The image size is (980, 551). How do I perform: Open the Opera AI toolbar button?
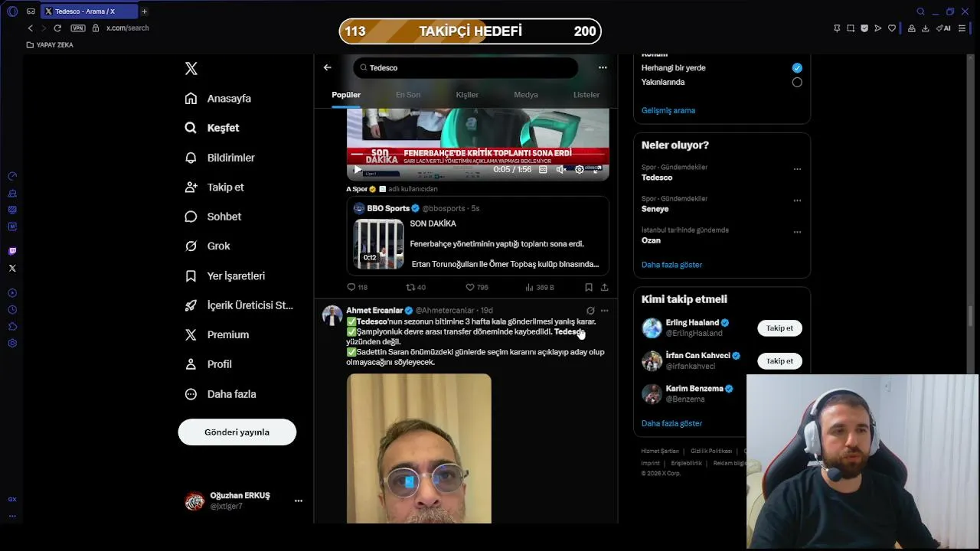pyautogui.click(x=943, y=28)
